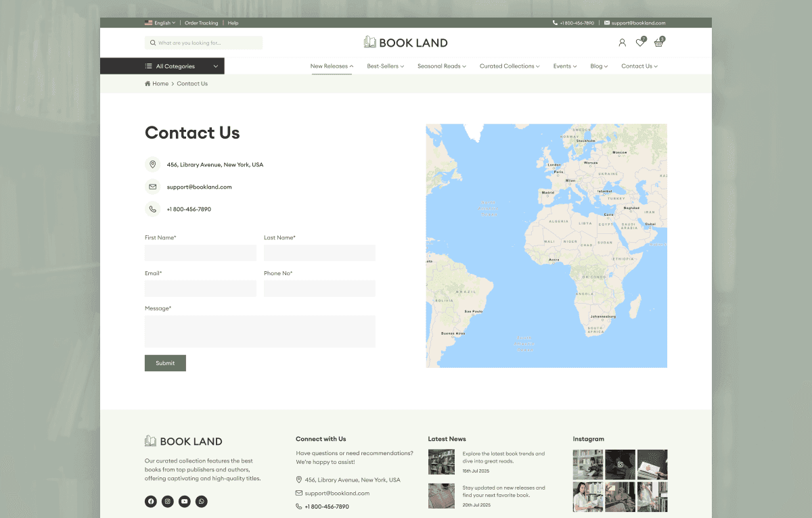Open "Stay updated on new releases" news
Screen dimensions: 812x518
click(503, 491)
